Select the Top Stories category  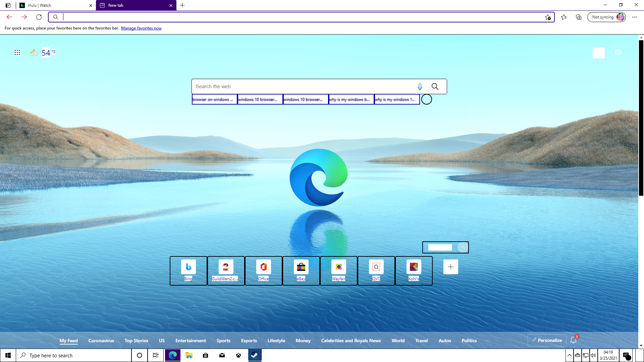click(137, 341)
